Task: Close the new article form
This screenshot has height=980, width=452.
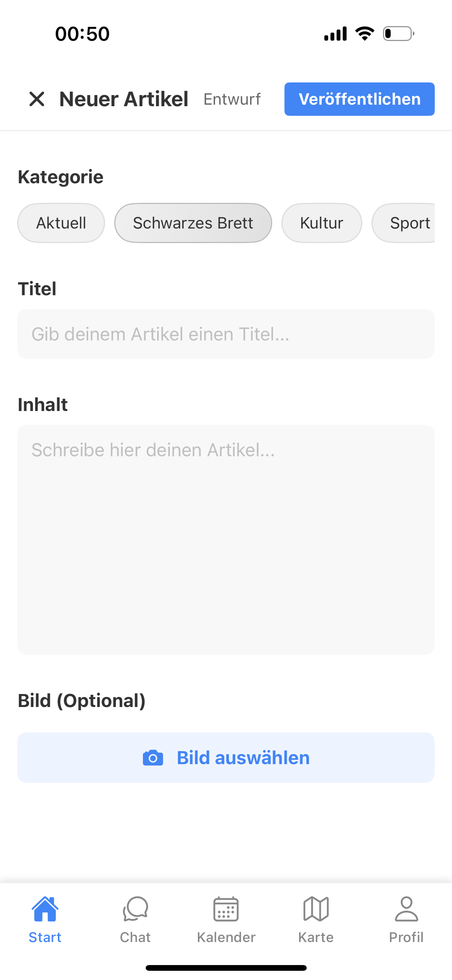Action: coord(37,99)
